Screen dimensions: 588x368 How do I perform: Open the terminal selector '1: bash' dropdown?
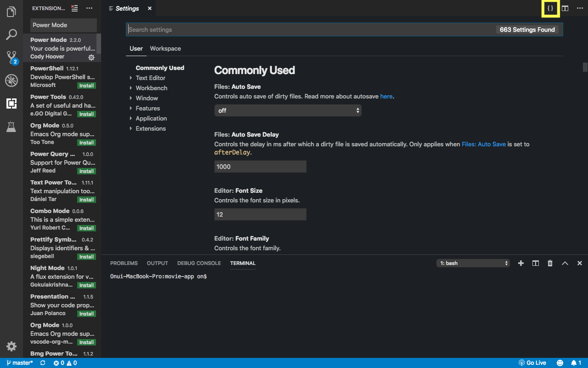point(473,263)
